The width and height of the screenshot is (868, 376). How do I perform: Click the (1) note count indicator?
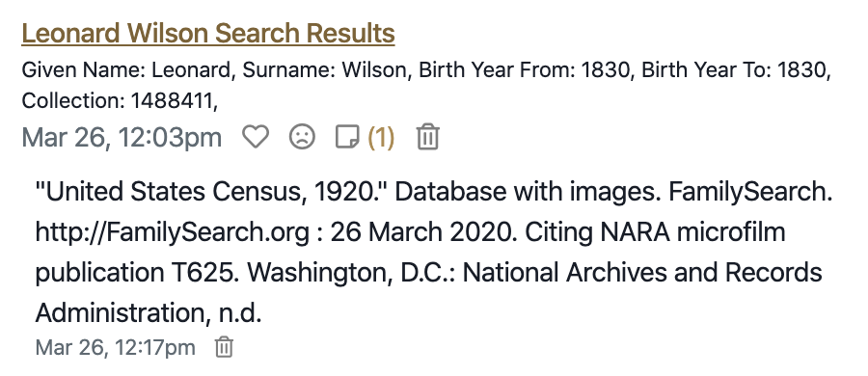[381, 137]
